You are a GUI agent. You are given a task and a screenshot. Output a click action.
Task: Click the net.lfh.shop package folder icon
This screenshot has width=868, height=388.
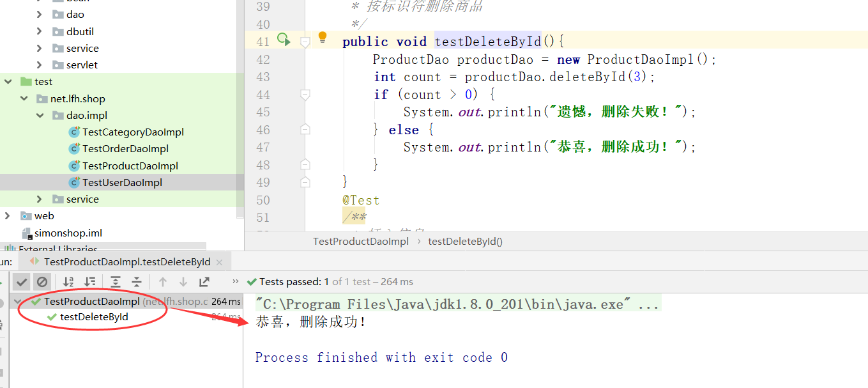(42, 99)
